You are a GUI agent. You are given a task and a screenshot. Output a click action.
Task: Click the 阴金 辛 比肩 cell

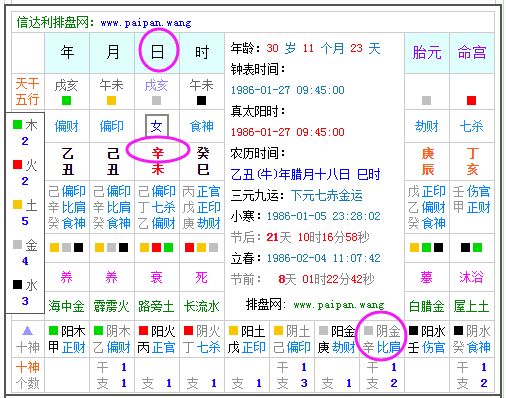[x=382, y=339]
